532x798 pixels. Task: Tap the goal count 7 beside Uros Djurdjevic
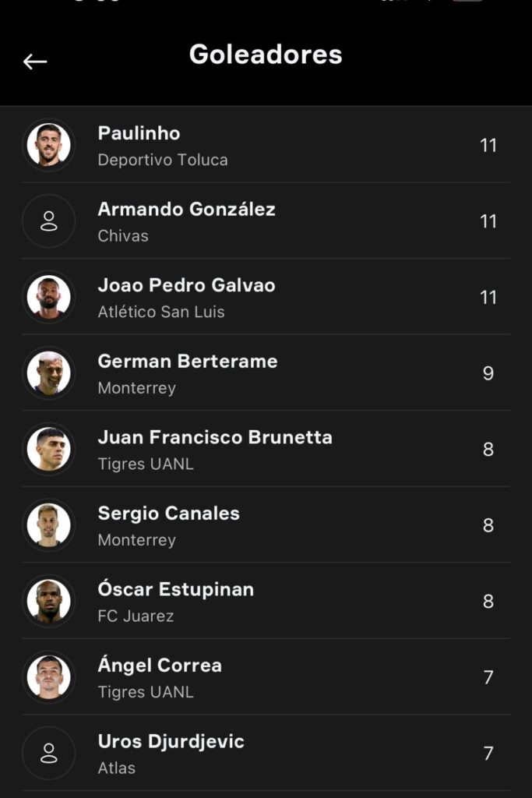pos(488,753)
